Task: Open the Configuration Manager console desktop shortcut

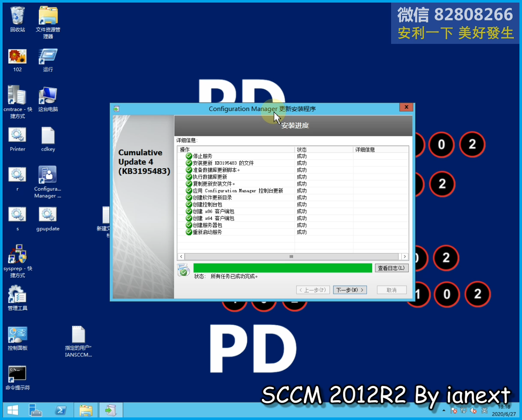Action: pos(48,182)
